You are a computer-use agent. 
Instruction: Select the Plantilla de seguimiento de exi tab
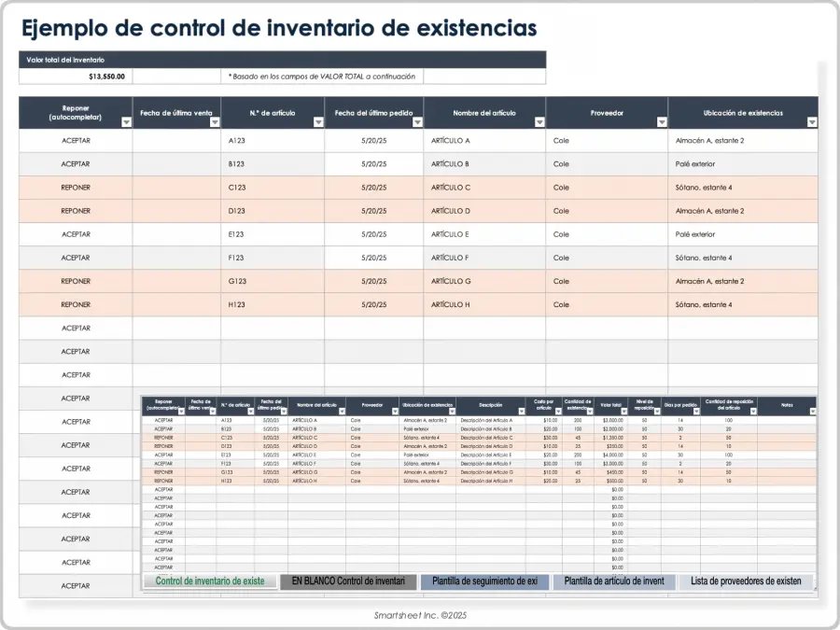tap(484, 581)
